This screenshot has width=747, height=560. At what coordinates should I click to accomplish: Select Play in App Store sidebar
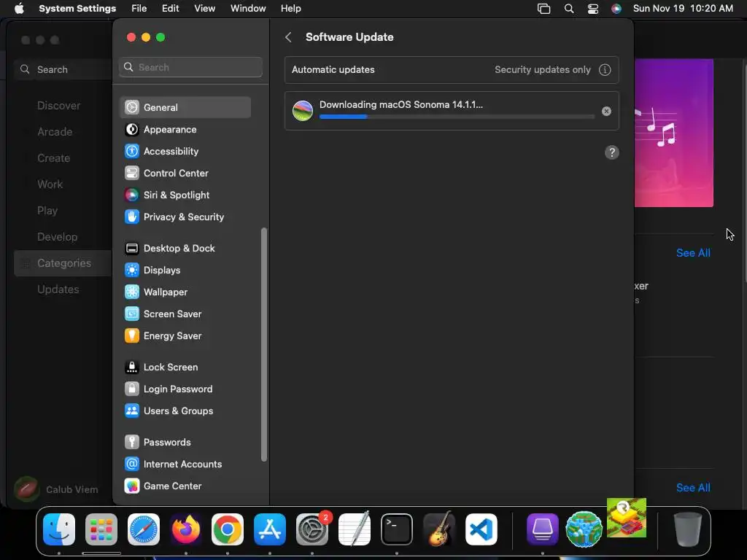[x=47, y=211]
